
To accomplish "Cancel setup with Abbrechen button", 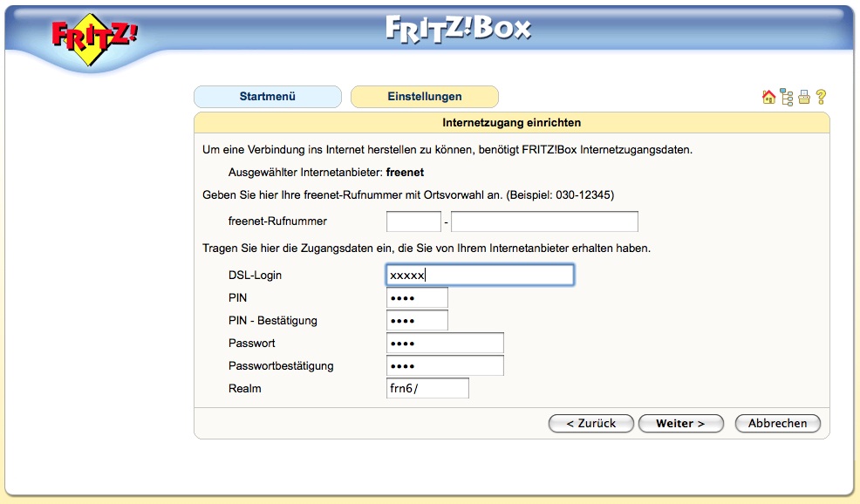I will coord(777,424).
